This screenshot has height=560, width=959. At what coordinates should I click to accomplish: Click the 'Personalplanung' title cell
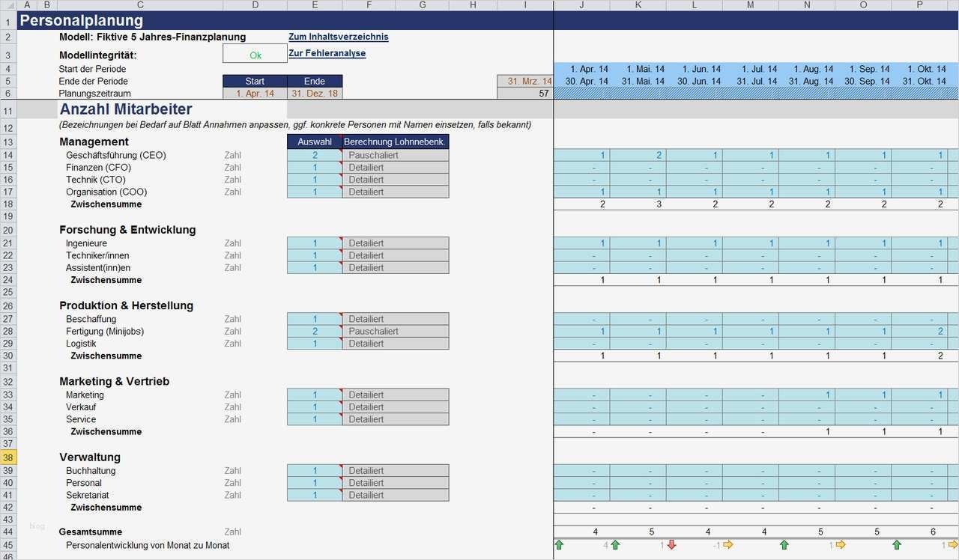coord(82,21)
